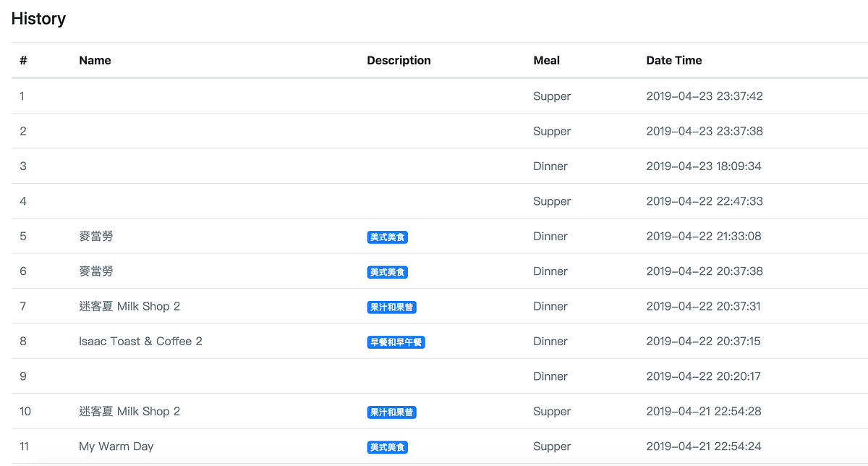Select 麥當勞 in row 6
Screen dimensions: 868x466
coord(95,271)
